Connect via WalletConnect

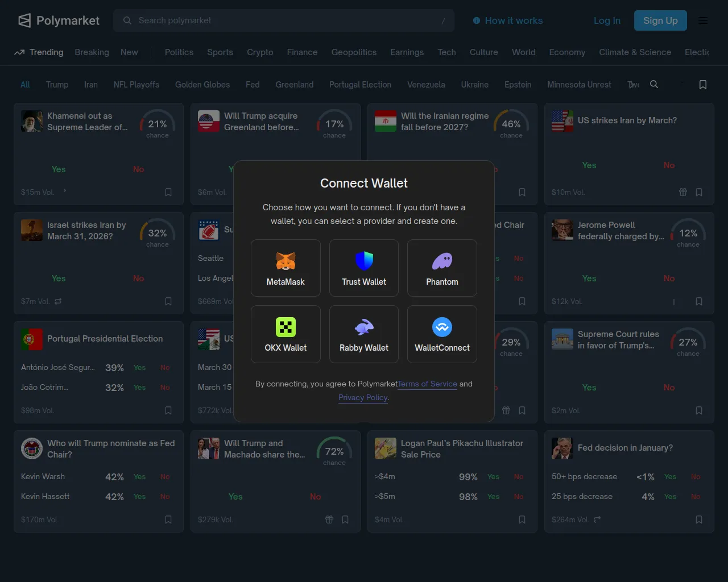[x=442, y=334]
